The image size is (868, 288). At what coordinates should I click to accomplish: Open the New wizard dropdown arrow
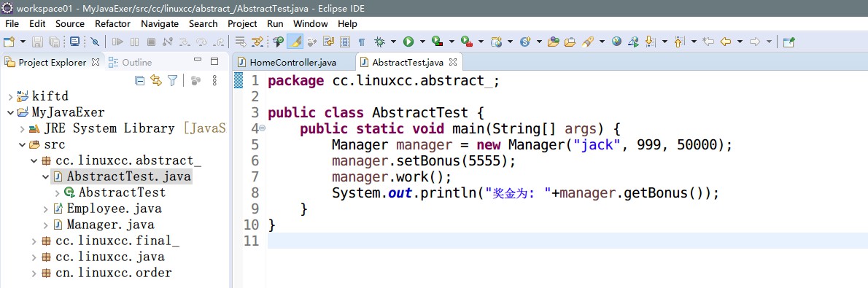click(x=23, y=42)
